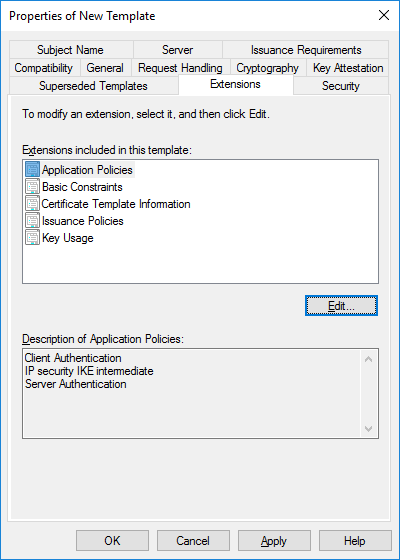Click the description box scroll down arrow
This screenshot has width=400, height=560.
[x=369, y=428]
